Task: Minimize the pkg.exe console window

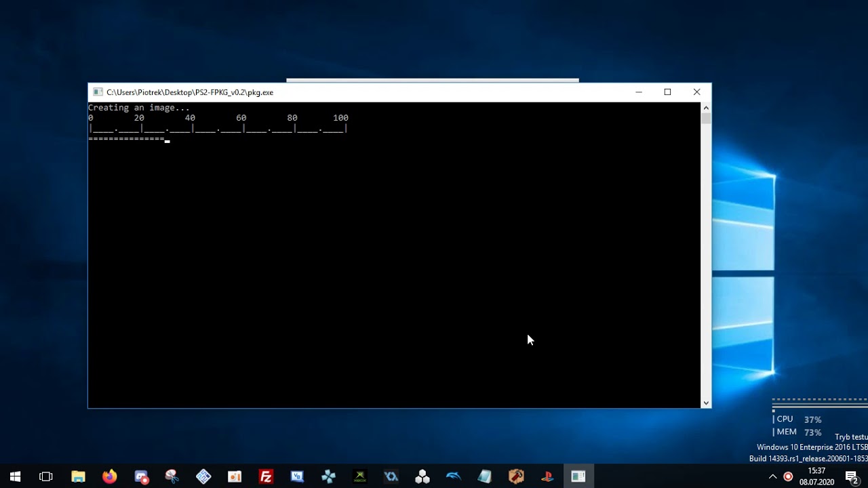Action: coord(638,92)
